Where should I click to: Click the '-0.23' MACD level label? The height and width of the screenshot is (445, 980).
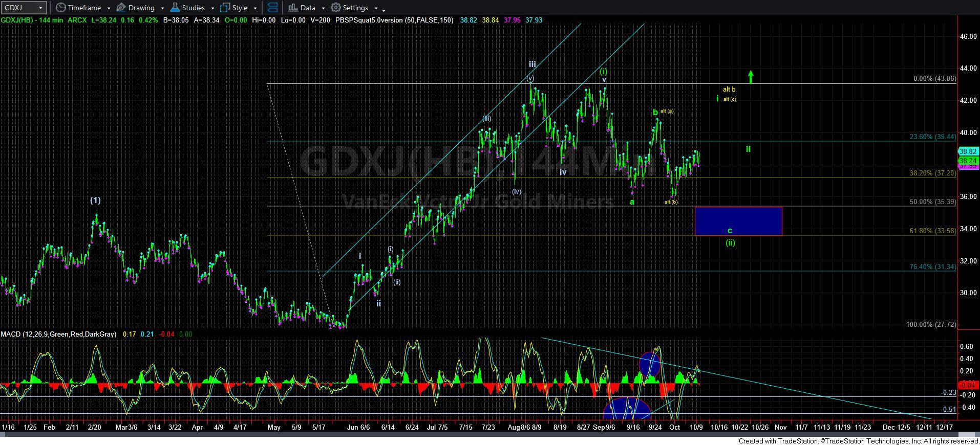948,393
